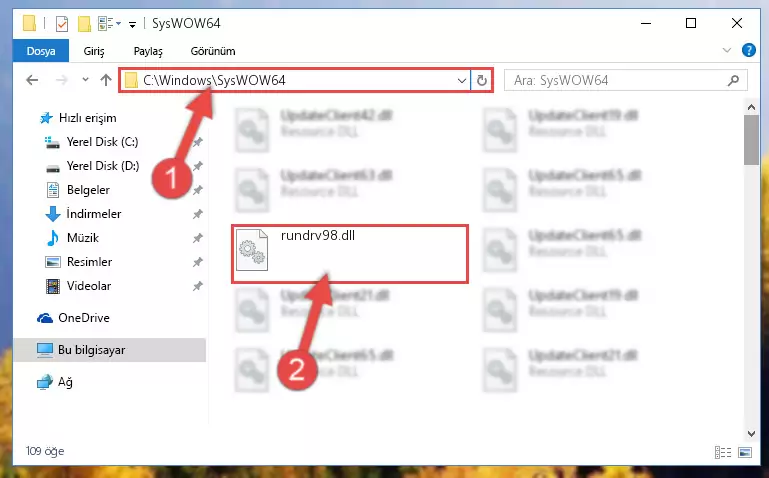The image size is (769, 478).
Task: Select the rundrv98.dll file
Action: 350,253
